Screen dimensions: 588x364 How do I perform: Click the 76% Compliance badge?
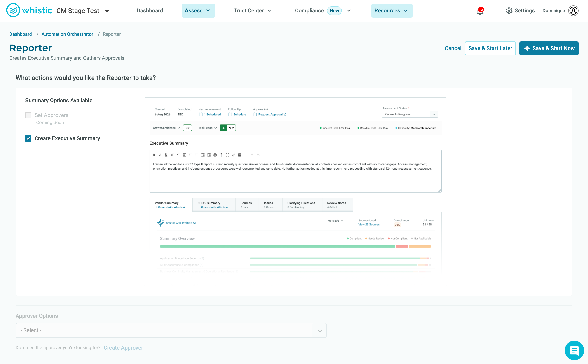click(x=397, y=225)
